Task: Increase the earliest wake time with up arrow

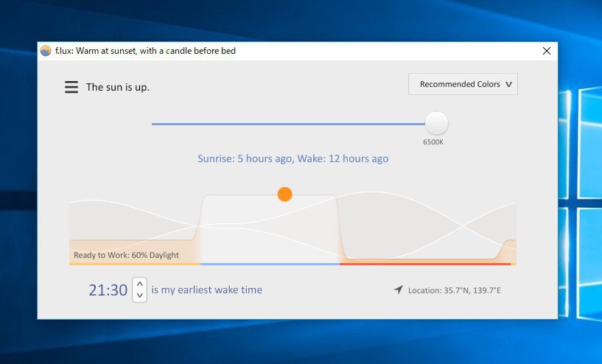Action: 140,284
